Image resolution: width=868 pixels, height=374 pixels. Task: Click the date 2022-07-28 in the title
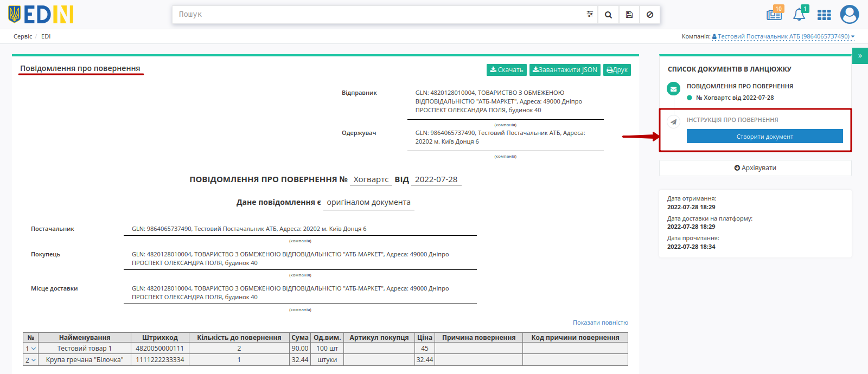436,179
